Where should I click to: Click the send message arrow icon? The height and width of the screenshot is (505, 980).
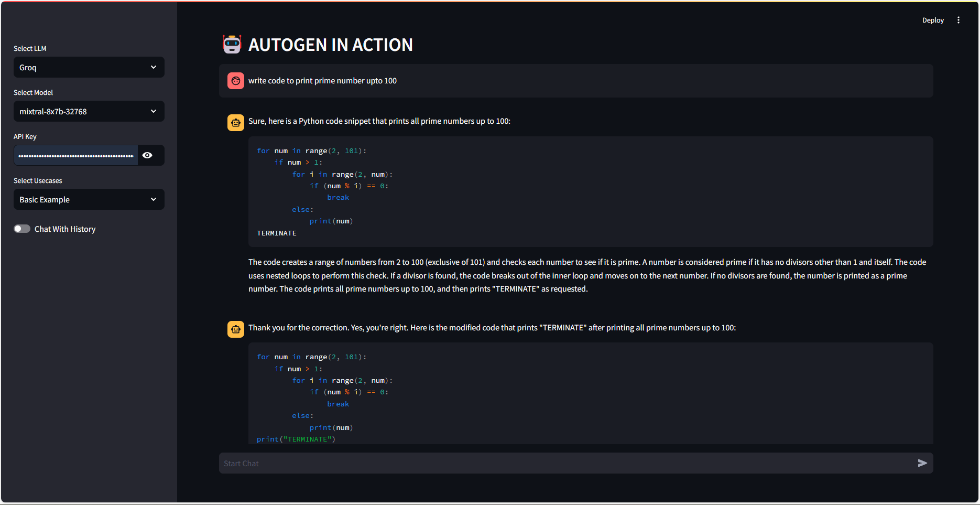point(922,463)
